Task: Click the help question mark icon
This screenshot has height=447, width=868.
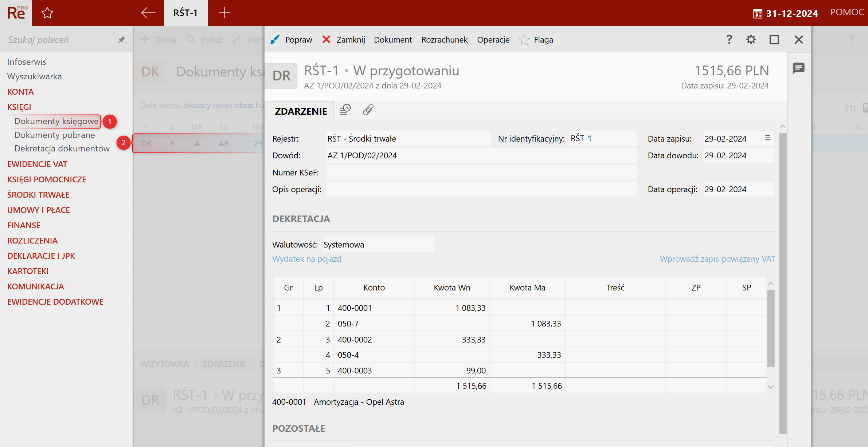Action: (729, 39)
